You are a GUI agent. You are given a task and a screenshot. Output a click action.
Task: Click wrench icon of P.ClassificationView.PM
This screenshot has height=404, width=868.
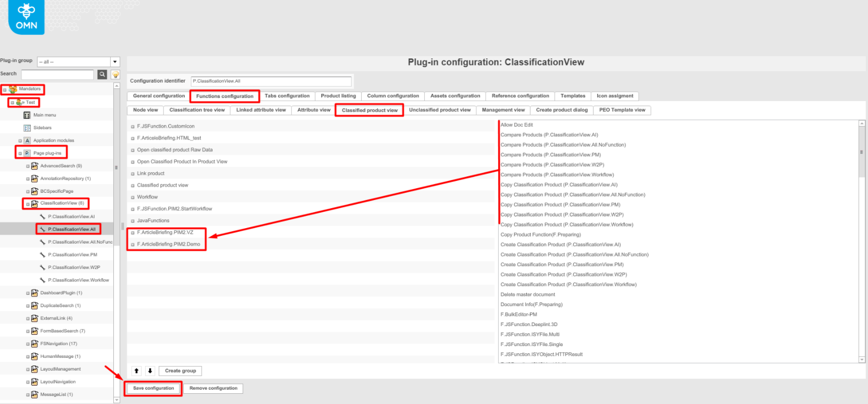pos(43,255)
